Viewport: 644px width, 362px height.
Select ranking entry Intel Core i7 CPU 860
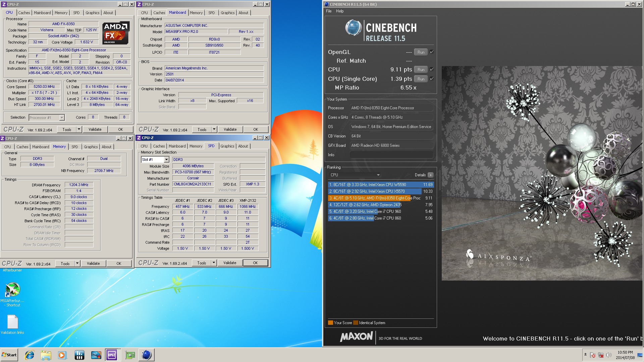(x=381, y=218)
